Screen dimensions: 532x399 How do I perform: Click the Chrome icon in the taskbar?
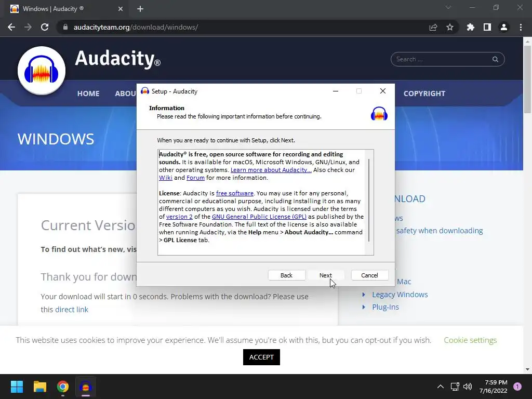pos(63,387)
